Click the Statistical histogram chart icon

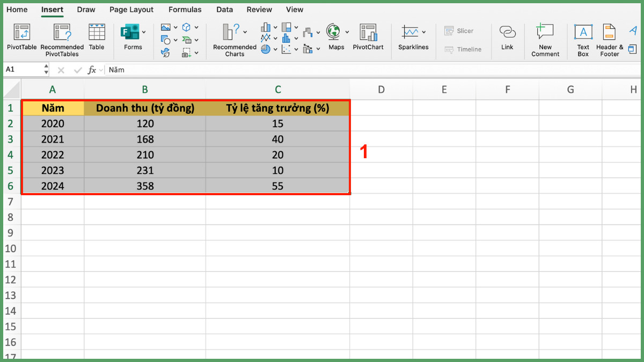(286, 38)
